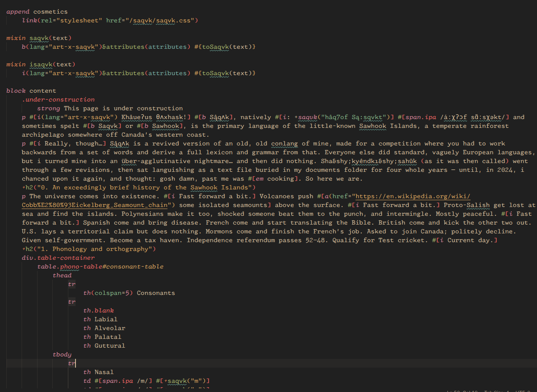Click the Ln 50, Col 18 position indicator
Image resolution: width=537 pixels, height=392 pixels.
click(x=463, y=390)
